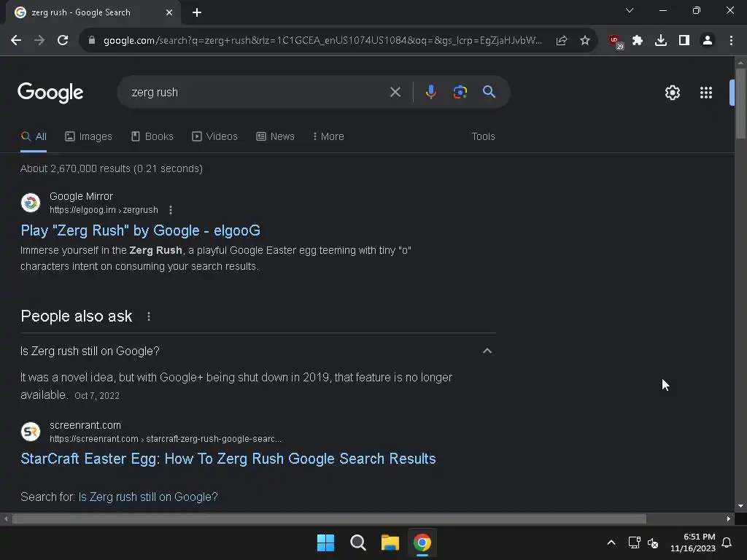Collapse the Is Zerg rush still on Google question
The image size is (747, 560).
point(487,351)
